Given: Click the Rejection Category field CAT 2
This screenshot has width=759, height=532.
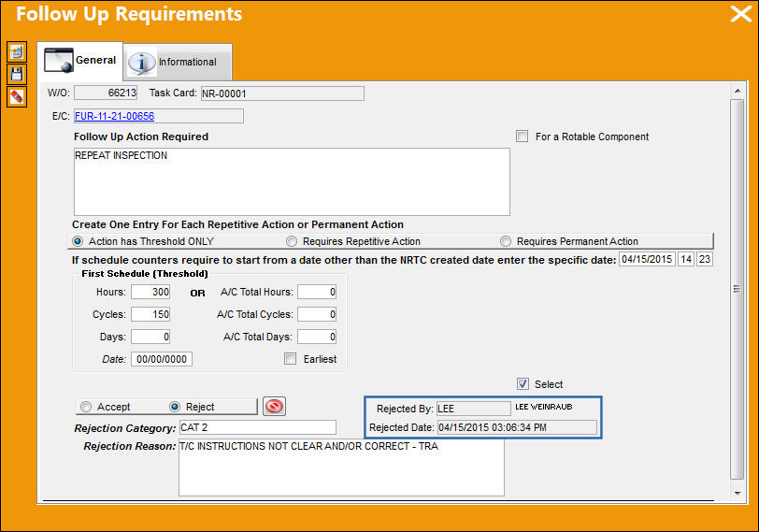Looking at the screenshot, I should point(258,427).
